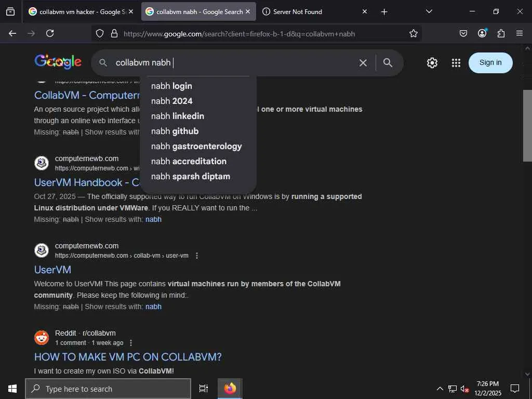Image resolution: width=532 pixels, height=399 pixels.
Task: Open Pocket save icon
Action: pyautogui.click(x=463, y=33)
